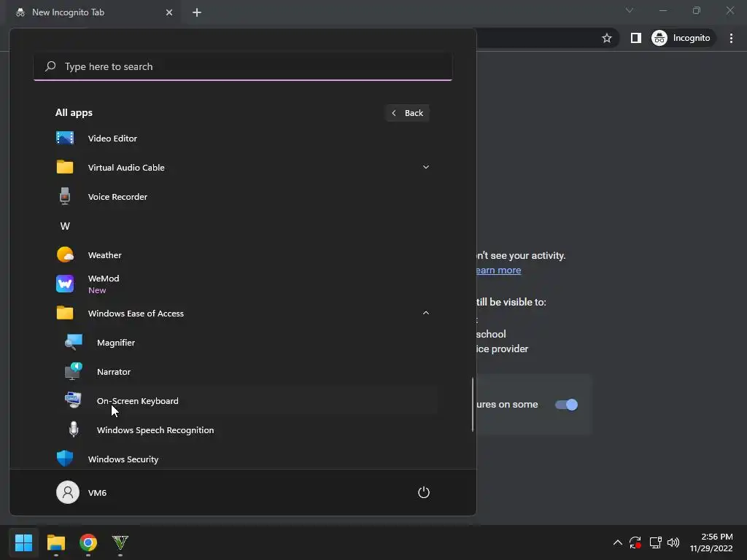Click the "Windows Security" label
This screenshot has width=747, height=560.
123,459
